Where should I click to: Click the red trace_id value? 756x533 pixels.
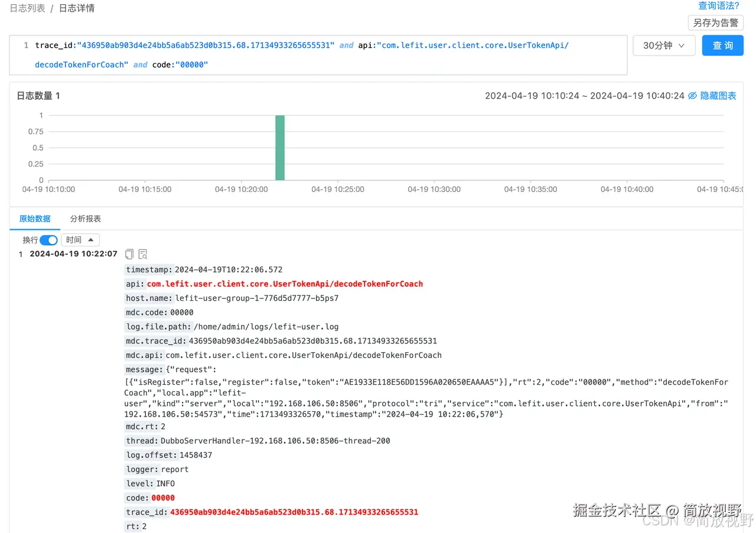coord(294,512)
